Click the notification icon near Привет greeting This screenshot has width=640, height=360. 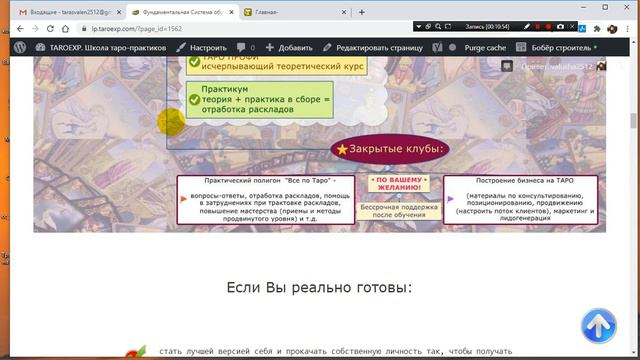coord(507,66)
